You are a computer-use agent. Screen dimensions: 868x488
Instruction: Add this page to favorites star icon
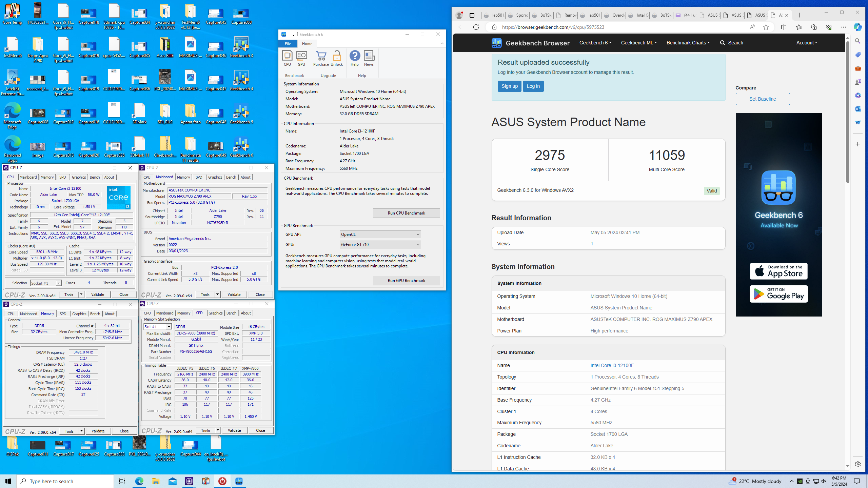[766, 27]
